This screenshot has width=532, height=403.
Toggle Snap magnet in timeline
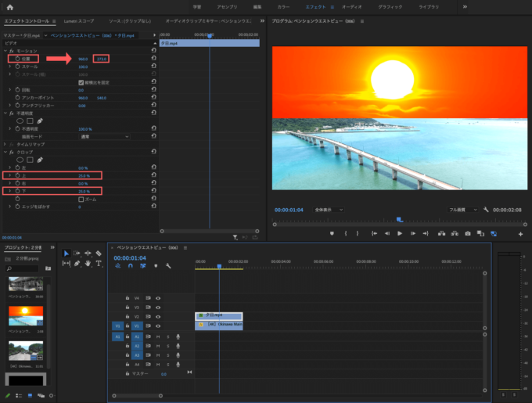(x=131, y=266)
